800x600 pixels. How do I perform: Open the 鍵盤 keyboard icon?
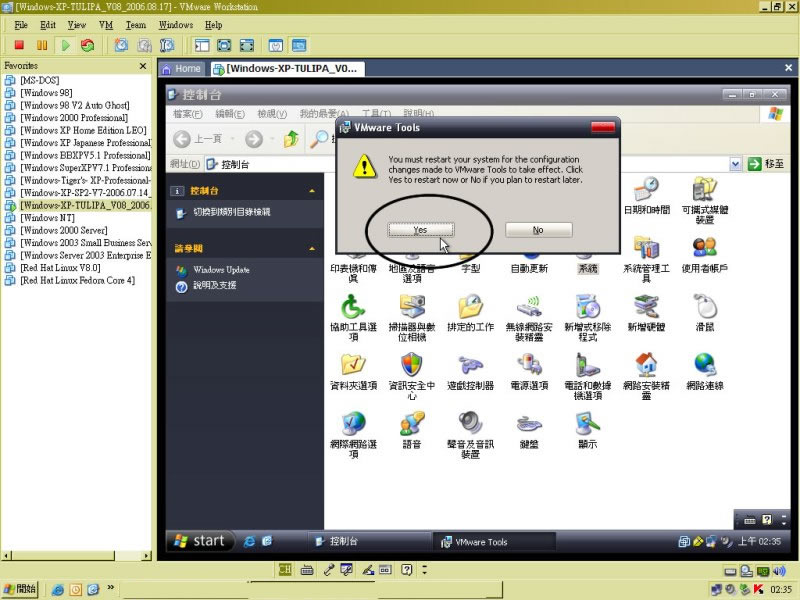[x=529, y=430]
